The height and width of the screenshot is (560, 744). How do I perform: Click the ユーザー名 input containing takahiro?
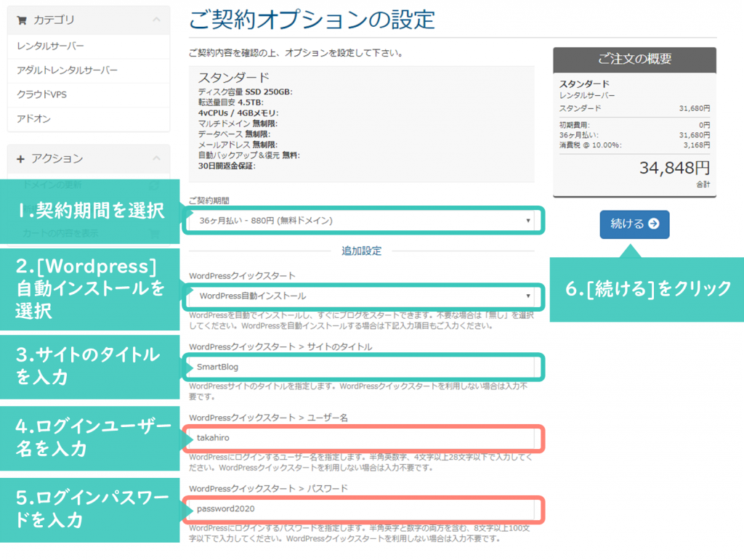tap(362, 438)
